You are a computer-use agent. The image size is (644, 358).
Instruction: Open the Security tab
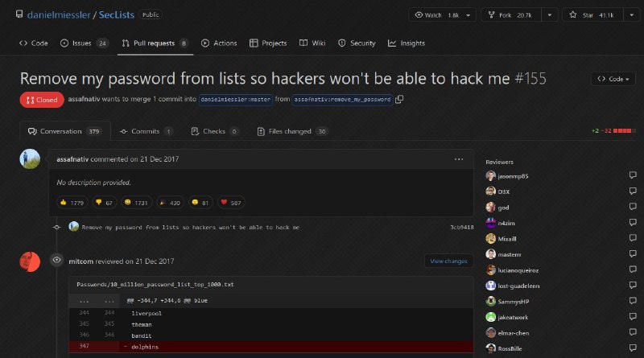click(x=357, y=43)
